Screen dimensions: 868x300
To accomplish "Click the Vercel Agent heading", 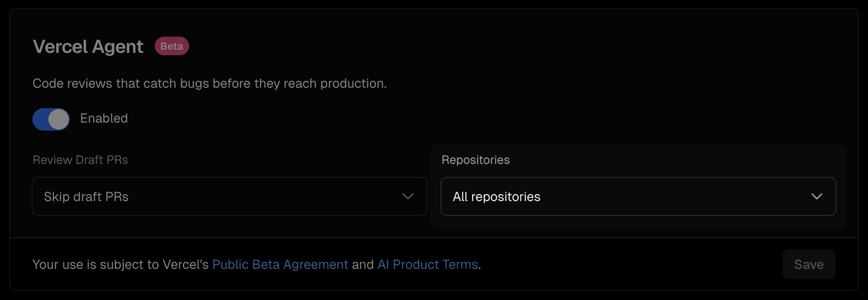I will tap(88, 47).
